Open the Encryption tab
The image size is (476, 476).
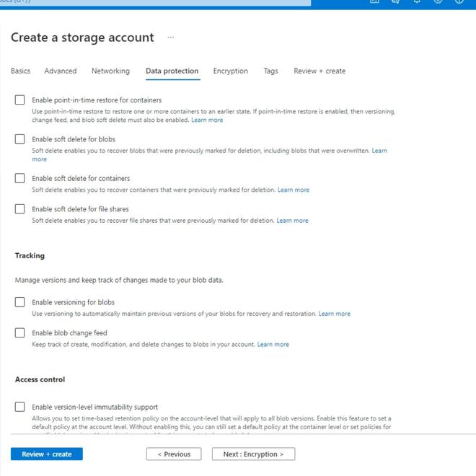(x=230, y=71)
